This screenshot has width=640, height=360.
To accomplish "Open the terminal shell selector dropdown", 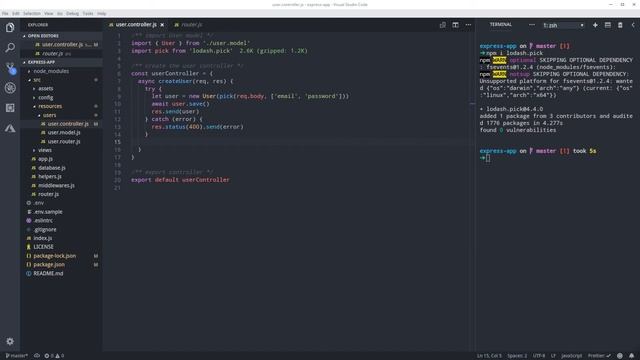I will (x=563, y=25).
